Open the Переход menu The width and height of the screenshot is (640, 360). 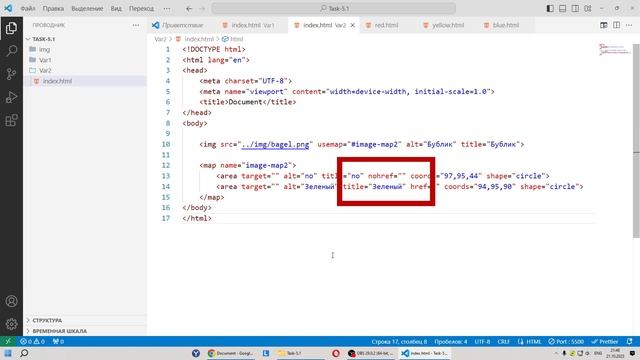(x=141, y=8)
